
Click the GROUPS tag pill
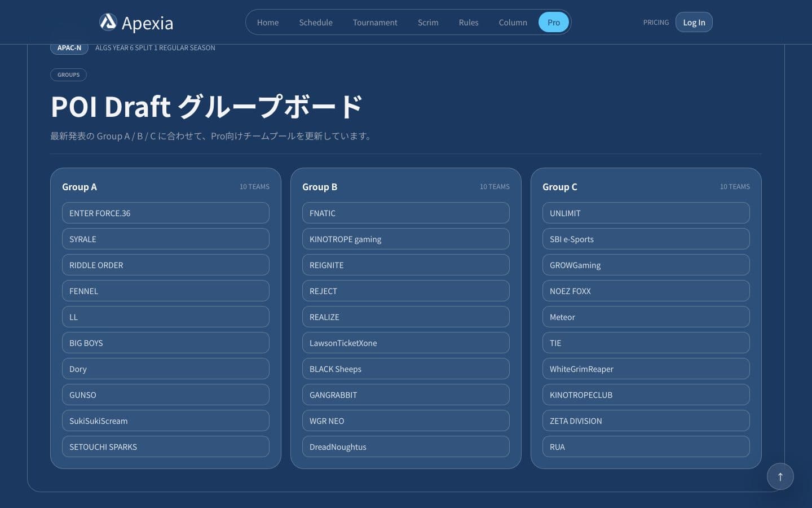point(68,75)
